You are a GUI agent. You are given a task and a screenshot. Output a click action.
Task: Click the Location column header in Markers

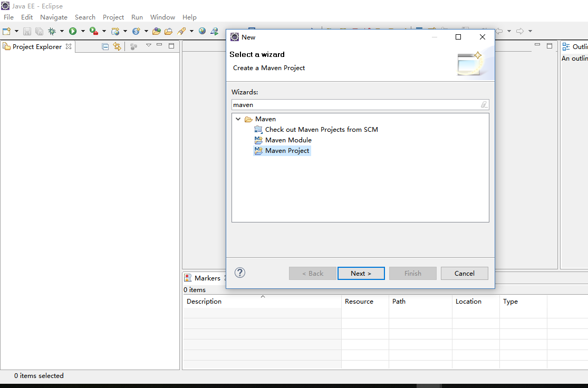click(476, 302)
